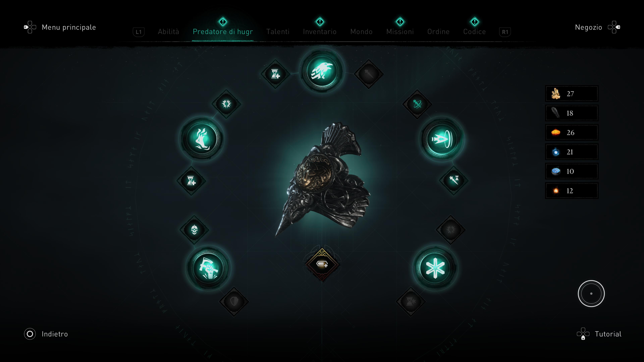Image resolution: width=644 pixels, height=362 pixels.
Task: Choose hourglass plus node near raven ability
Action: pyautogui.click(x=275, y=74)
